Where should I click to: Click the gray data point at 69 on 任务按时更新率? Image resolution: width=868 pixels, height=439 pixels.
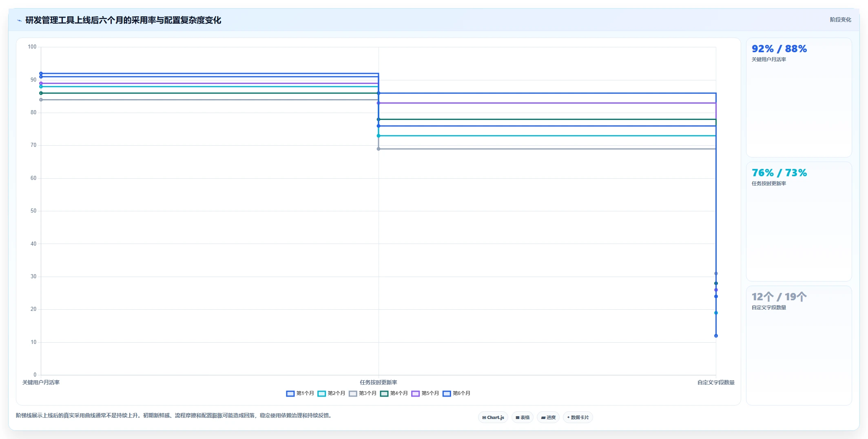point(379,149)
